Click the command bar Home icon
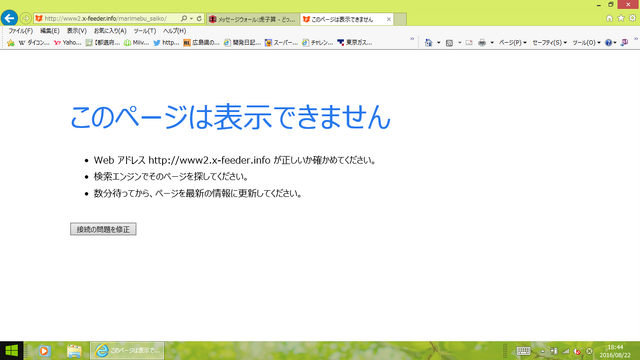 coord(429,42)
